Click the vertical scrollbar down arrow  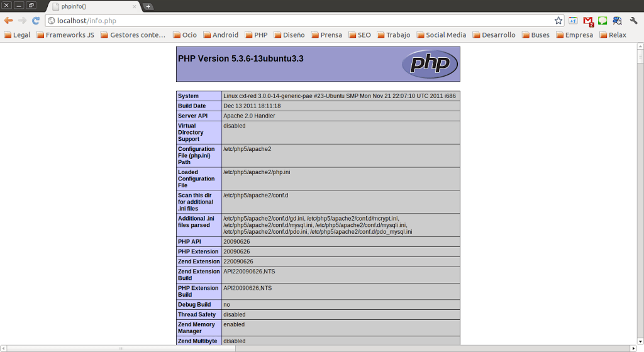pos(640,341)
